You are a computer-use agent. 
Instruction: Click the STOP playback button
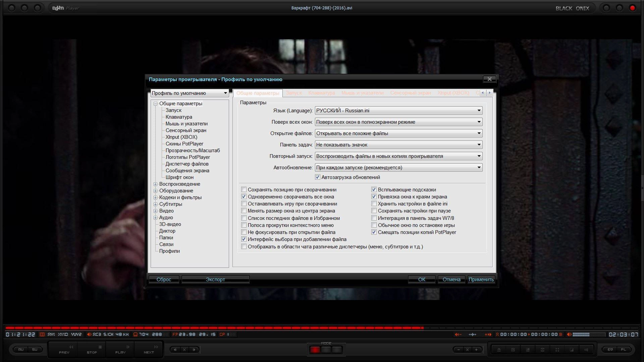tap(92, 349)
